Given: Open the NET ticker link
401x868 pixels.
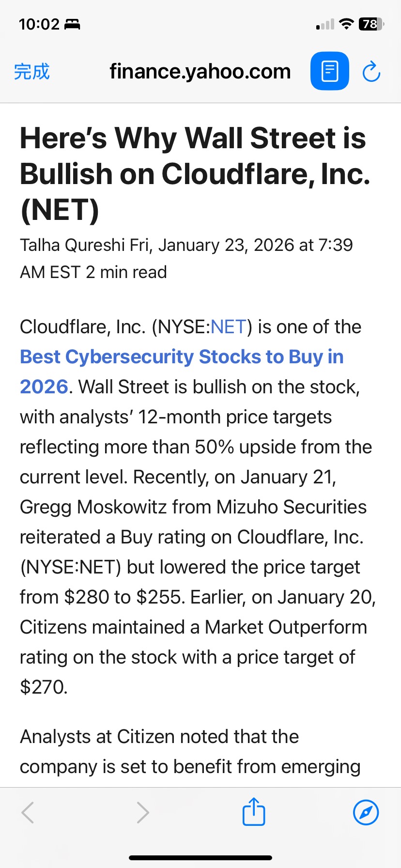Looking at the screenshot, I should pos(229,327).
